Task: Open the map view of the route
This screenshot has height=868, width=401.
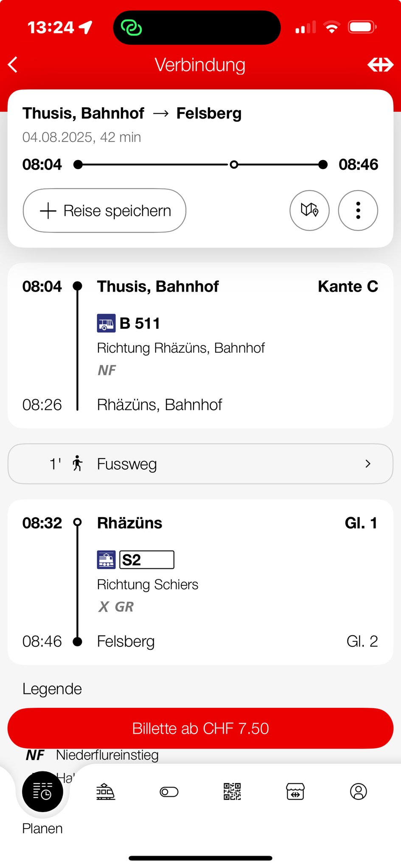Action: pos(309,210)
